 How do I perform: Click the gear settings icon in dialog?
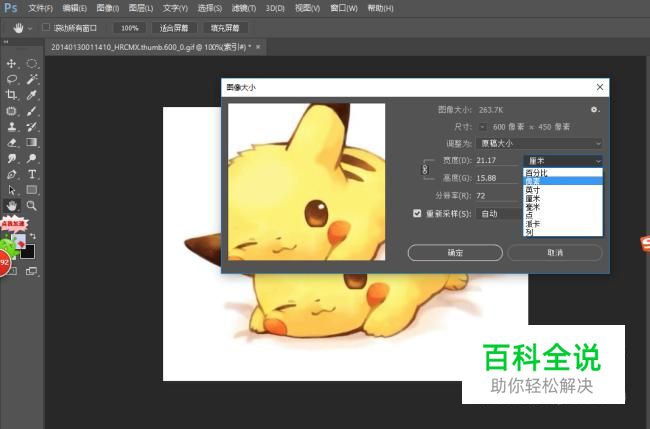point(595,110)
